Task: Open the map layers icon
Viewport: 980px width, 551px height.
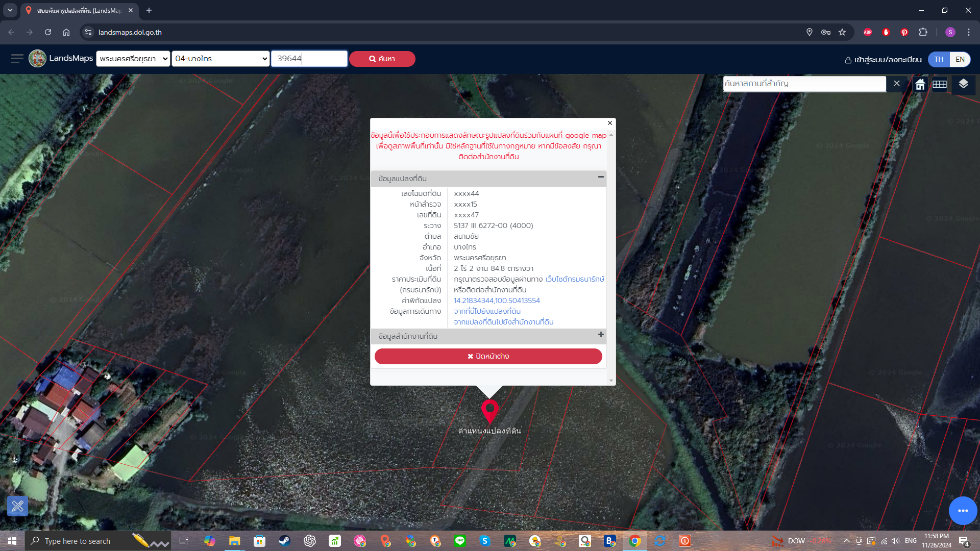Action: [x=963, y=84]
